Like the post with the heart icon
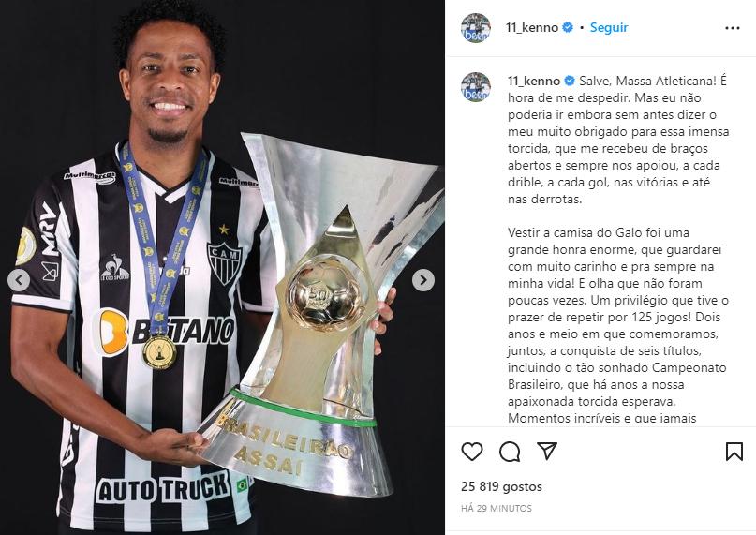The height and width of the screenshot is (535, 756). [x=471, y=452]
